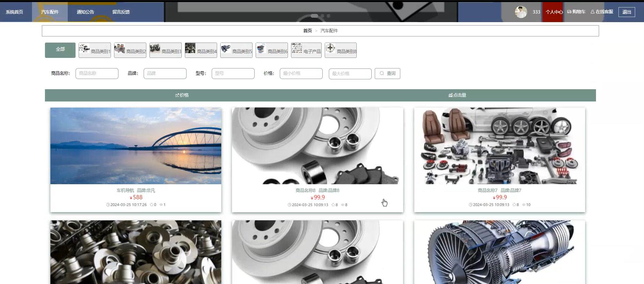Click the views eye icon on 商品名称7
Image resolution: width=644 pixels, height=284 pixels.
click(x=524, y=205)
